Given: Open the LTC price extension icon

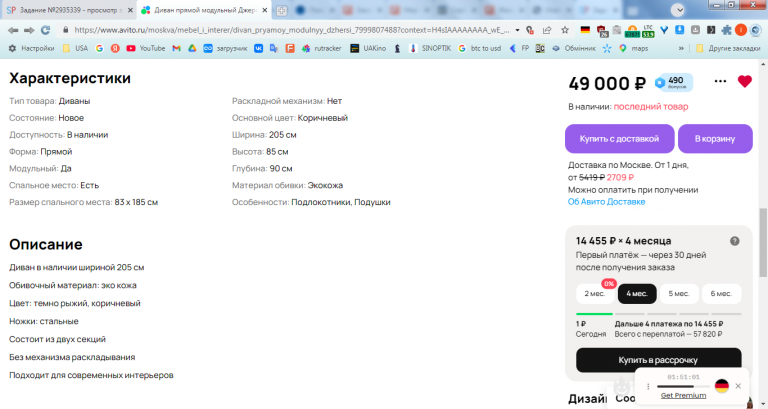Looking at the screenshot, I should (648, 31).
